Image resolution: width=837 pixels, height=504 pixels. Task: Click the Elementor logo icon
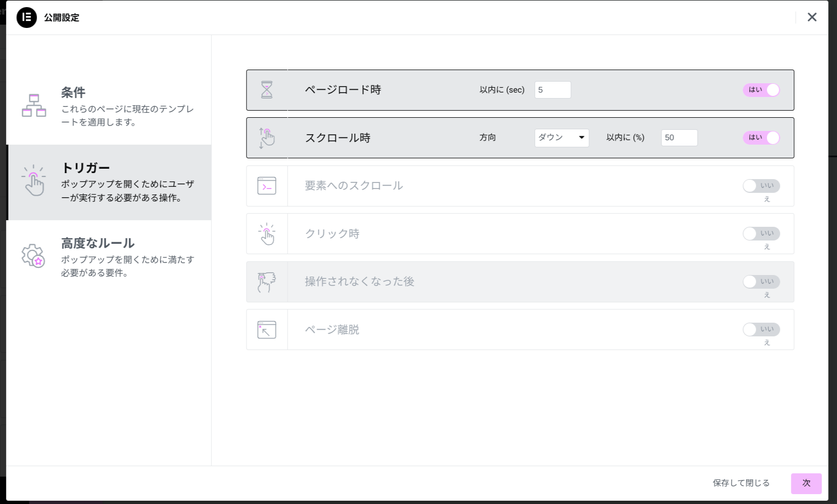tap(26, 18)
